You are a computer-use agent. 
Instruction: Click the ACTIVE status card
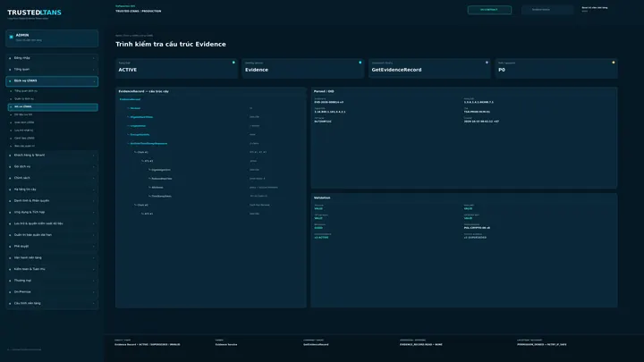coord(176,68)
